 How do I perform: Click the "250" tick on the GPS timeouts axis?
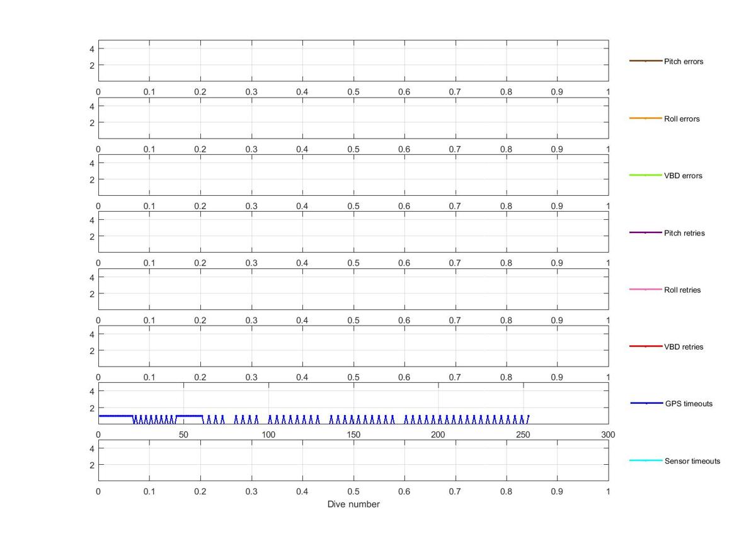(523, 435)
